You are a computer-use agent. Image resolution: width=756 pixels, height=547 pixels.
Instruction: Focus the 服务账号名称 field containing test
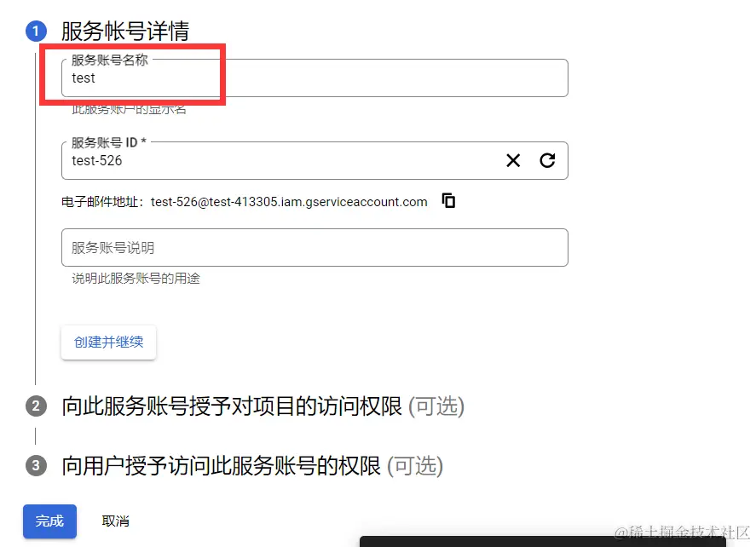pos(315,78)
